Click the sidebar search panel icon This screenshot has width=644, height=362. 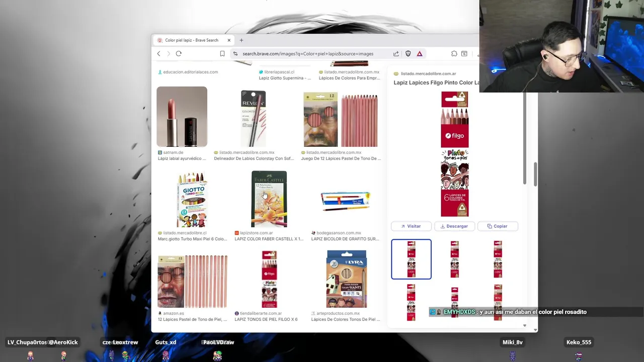(464, 54)
